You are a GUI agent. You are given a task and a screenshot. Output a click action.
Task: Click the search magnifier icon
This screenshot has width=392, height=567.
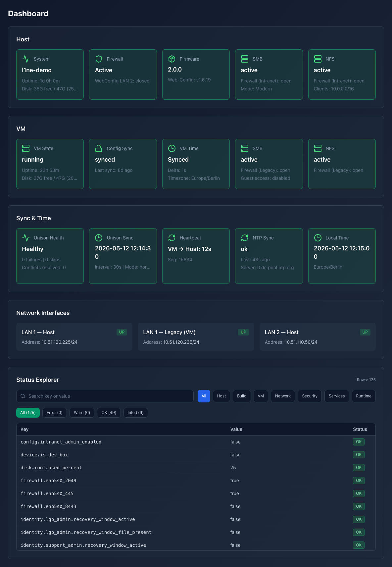tap(23, 396)
